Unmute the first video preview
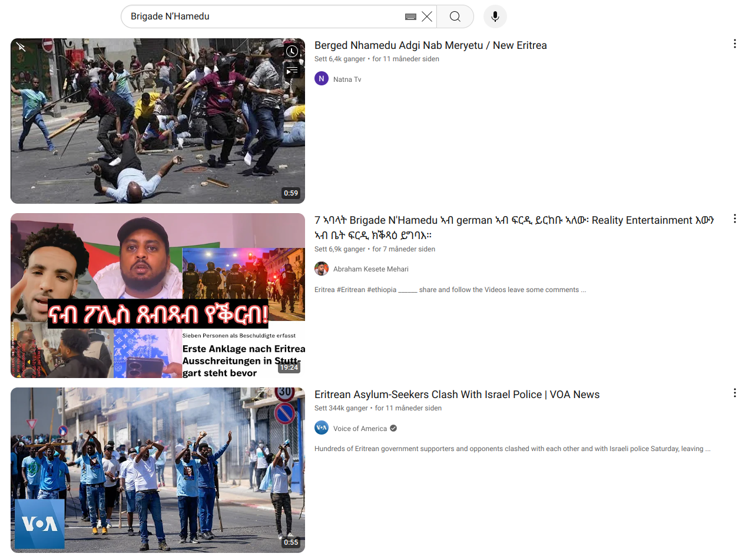This screenshot has width=742, height=560. [x=21, y=47]
